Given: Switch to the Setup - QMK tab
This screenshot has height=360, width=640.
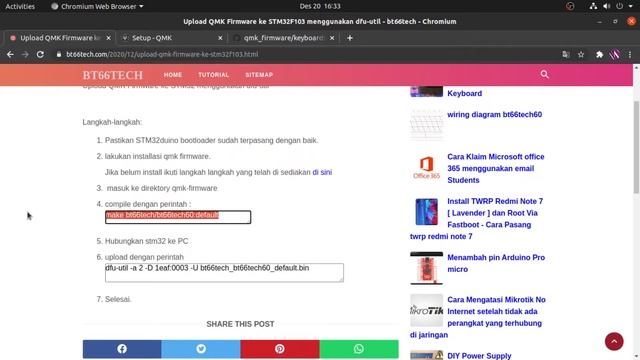Looking at the screenshot, I should (x=172, y=38).
